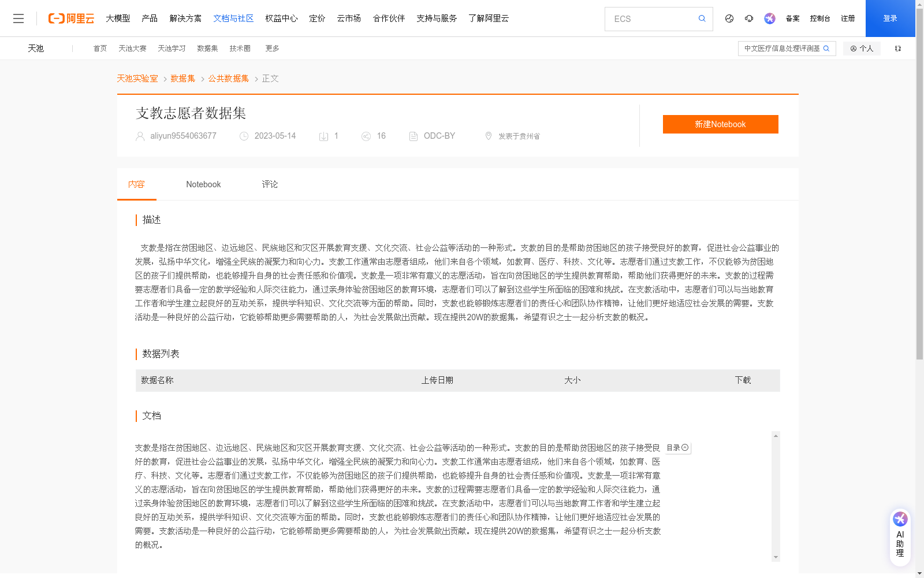Expand the 目录 table of contents toggle
This screenshot has height=578, width=924.
(678, 448)
